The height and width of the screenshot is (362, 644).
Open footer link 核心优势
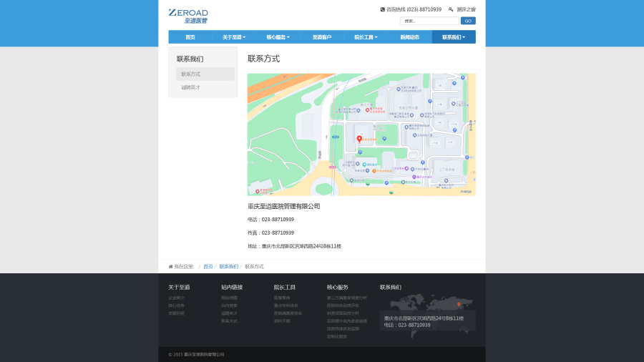[x=176, y=305]
